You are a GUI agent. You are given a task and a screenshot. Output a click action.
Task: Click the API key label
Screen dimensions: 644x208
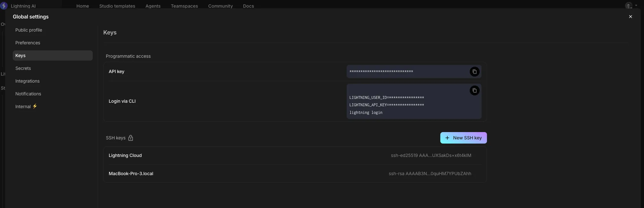(116, 71)
